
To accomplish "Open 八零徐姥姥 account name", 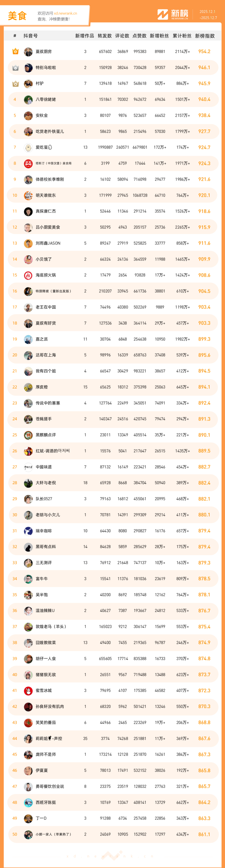I will [x=46, y=99].
